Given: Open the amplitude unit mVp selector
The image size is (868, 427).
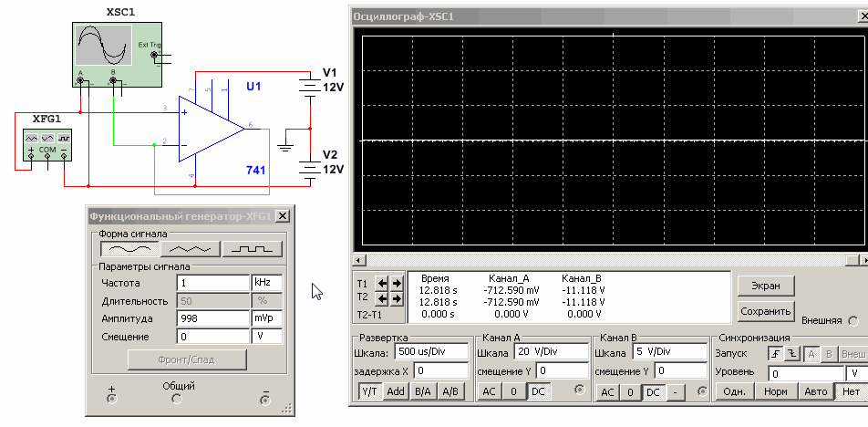Looking at the screenshot, I should click(266, 318).
